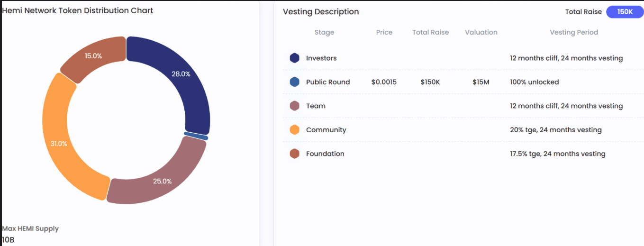Viewport: 644px width, 246px height.
Task: Select the Public Round stage label
Action: [x=328, y=82]
